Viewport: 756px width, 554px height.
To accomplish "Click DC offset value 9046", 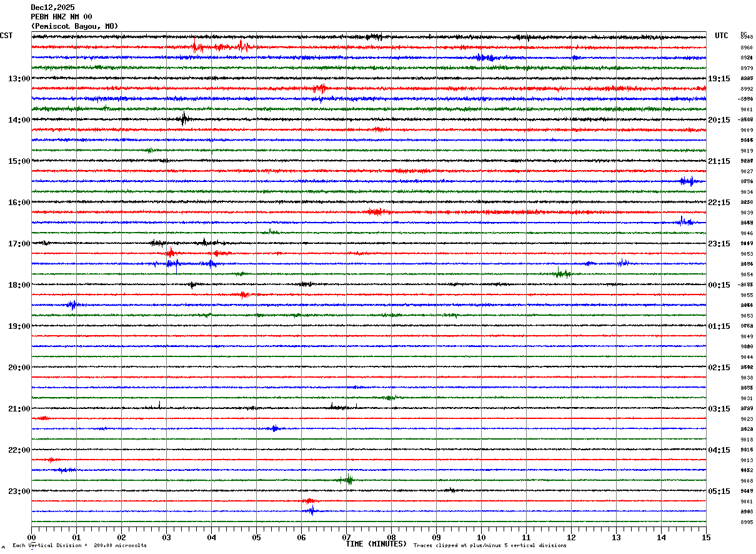I will click(747, 233).
